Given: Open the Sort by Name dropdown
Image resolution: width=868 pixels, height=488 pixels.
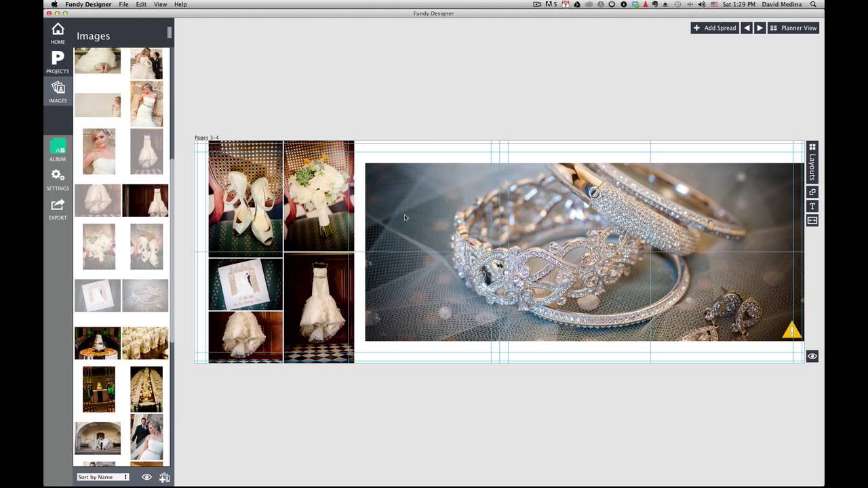Looking at the screenshot, I should click(x=102, y=477).
